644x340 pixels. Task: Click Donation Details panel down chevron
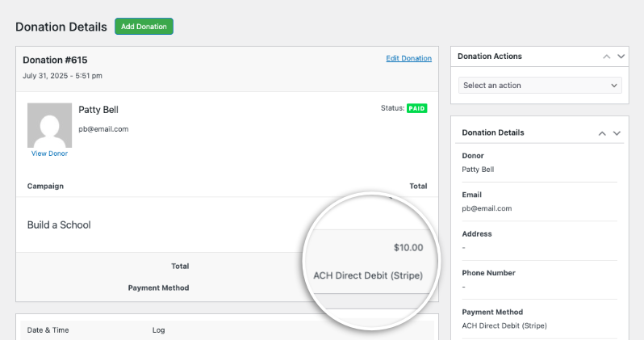[x=617, y=133]
